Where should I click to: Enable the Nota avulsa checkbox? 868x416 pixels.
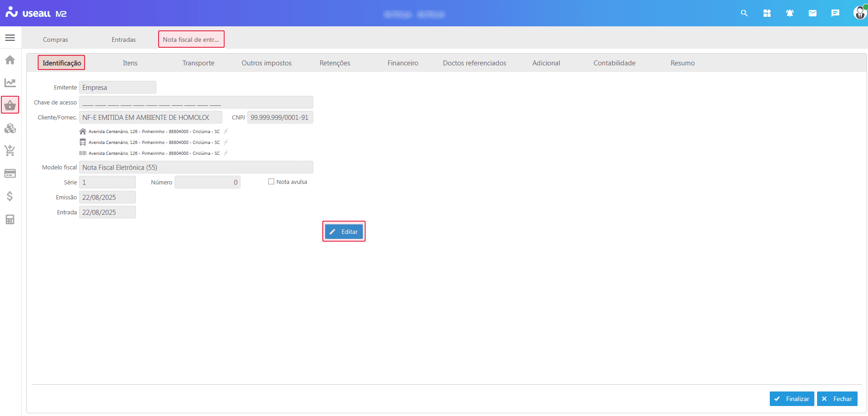271,182
